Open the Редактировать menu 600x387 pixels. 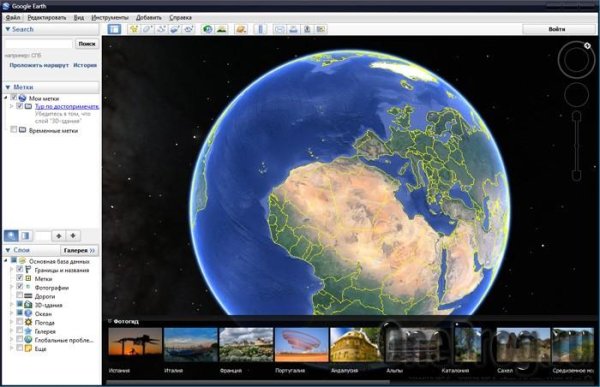[x=47, y=18]
